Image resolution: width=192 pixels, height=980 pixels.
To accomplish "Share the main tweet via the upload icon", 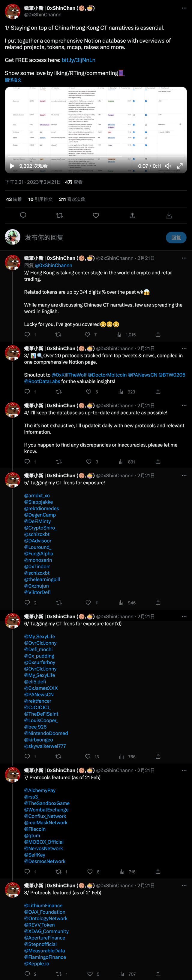I will pos(132,215).
